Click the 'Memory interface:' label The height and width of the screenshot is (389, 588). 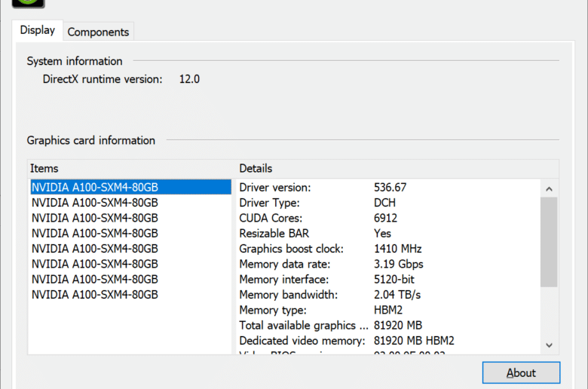284,280
